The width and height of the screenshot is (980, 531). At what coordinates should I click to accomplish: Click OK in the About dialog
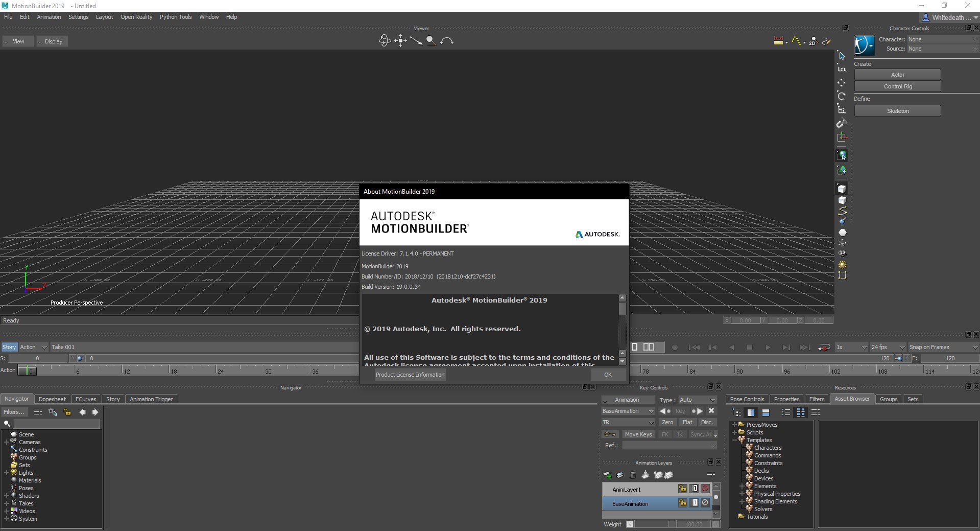click(608, 375)
